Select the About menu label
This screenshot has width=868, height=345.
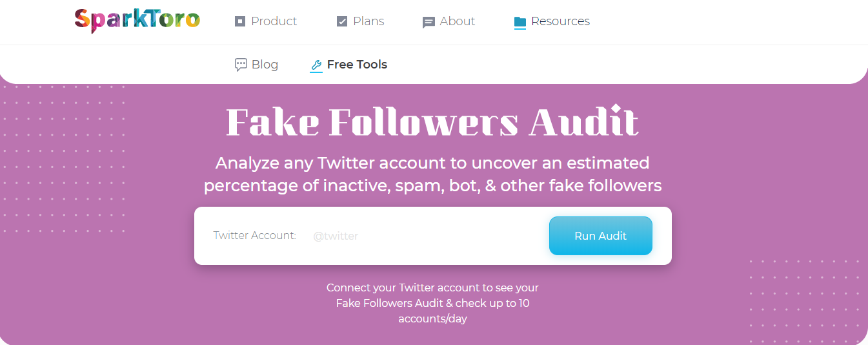[458, 21]
